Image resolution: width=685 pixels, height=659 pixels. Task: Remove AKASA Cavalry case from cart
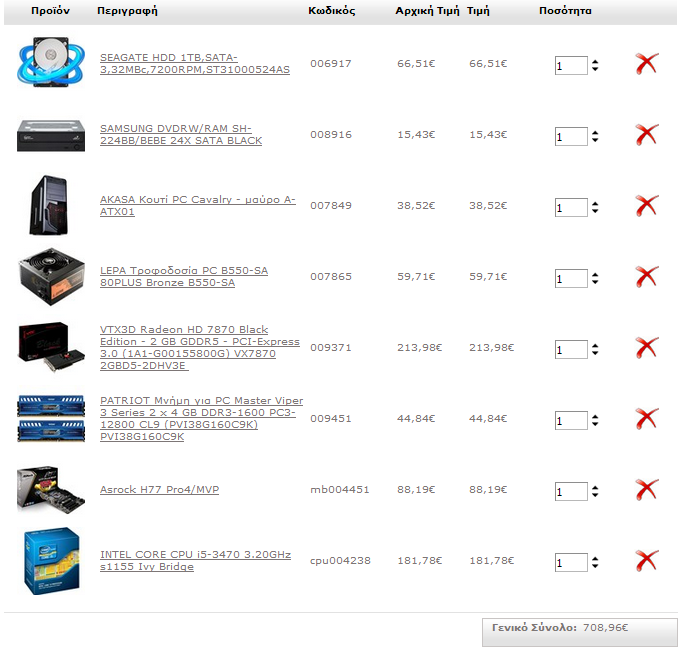[x=647, y=206]
